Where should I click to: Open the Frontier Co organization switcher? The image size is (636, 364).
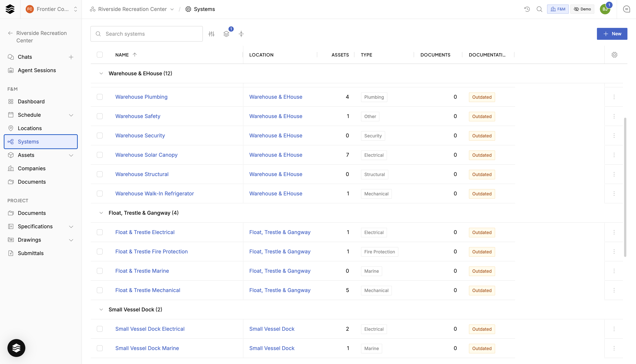point(51,9)
